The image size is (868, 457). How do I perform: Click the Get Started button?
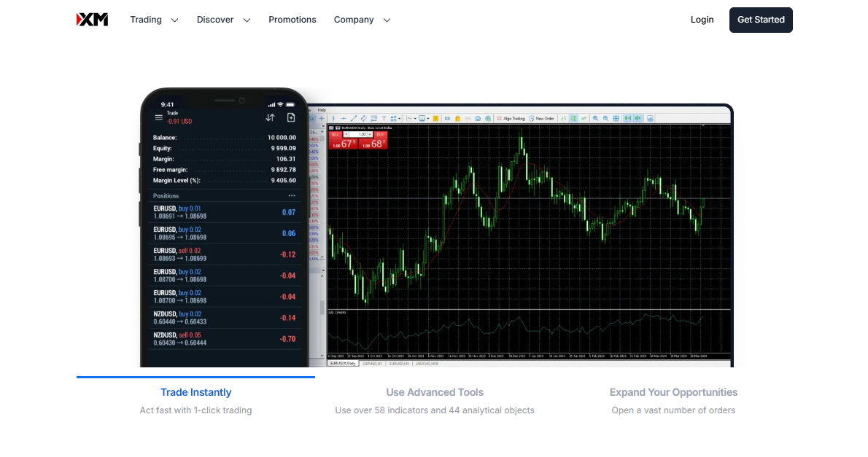coord(761,20)
